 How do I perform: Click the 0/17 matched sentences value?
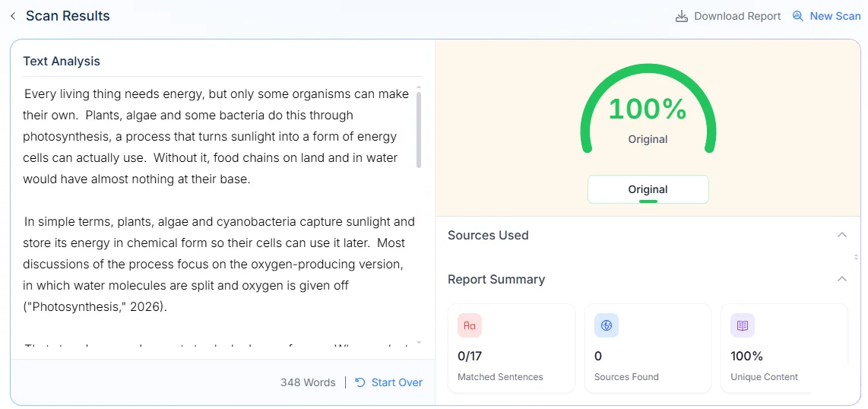[470, 356]
